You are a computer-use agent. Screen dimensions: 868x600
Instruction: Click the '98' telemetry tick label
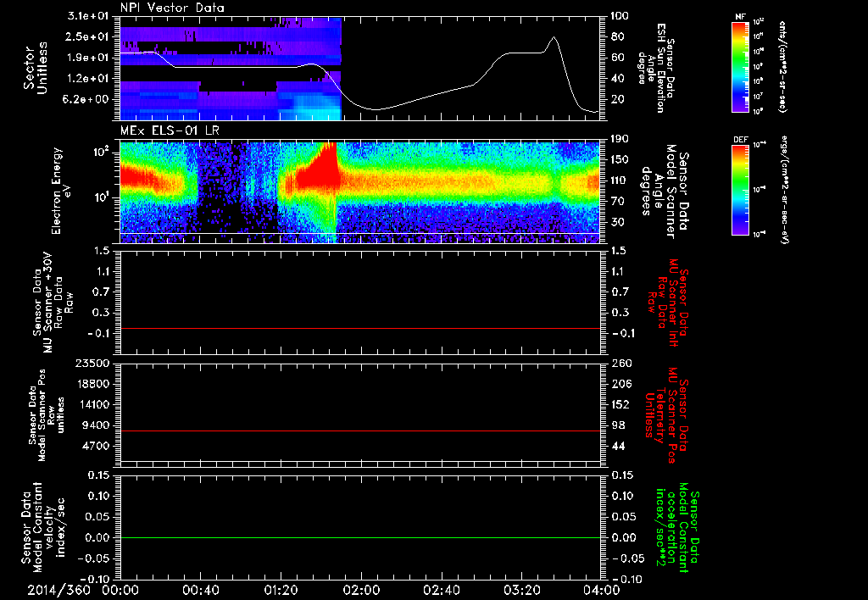click(618, 425)
